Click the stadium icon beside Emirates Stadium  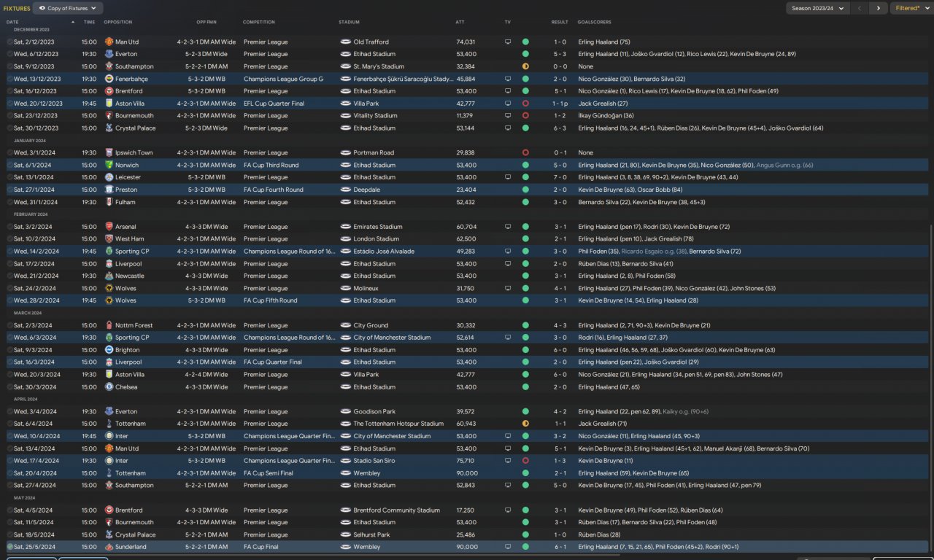click(x=345, y=227)
